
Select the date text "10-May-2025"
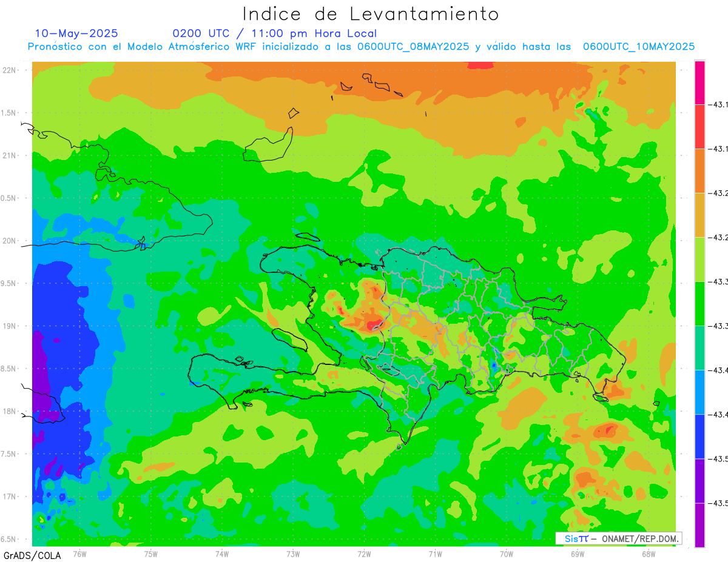coord(76,33)
